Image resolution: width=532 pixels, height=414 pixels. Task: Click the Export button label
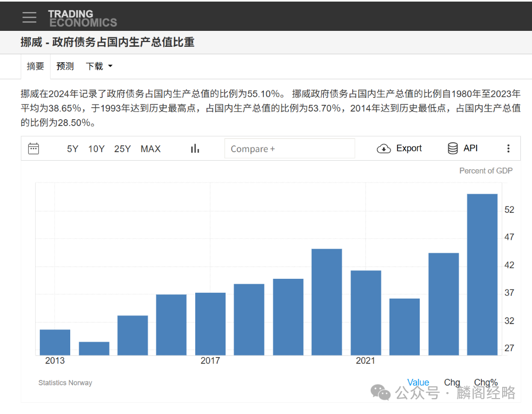(x=409, y=148)
